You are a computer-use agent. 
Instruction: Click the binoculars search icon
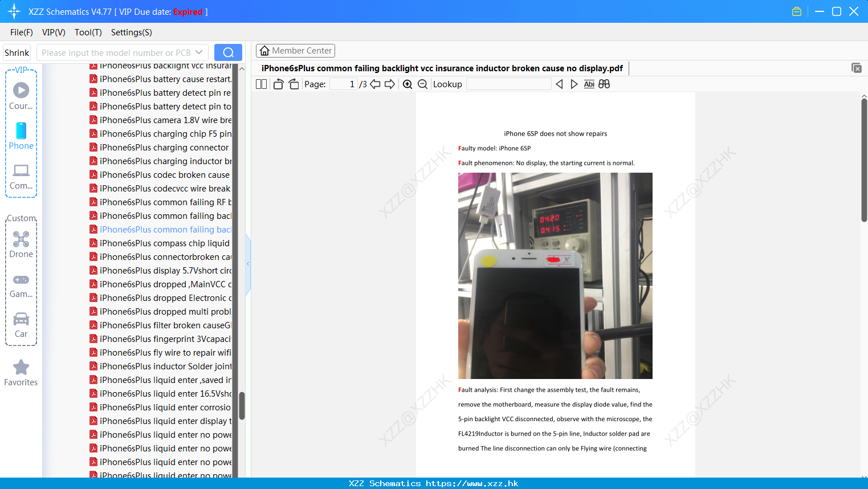coord(604,84)
